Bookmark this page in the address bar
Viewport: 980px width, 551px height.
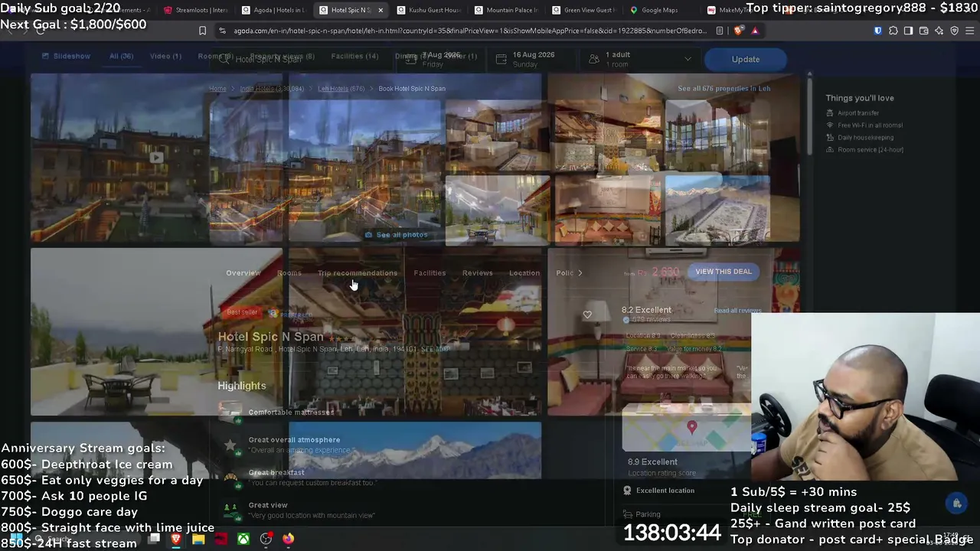tap(202, 31)
